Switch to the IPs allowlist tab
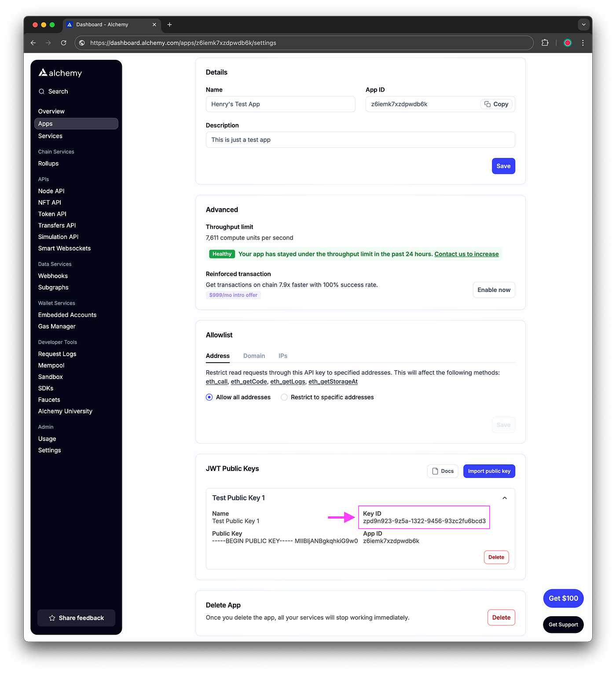This screenshot has height=673, width=616. coord(283,356)
